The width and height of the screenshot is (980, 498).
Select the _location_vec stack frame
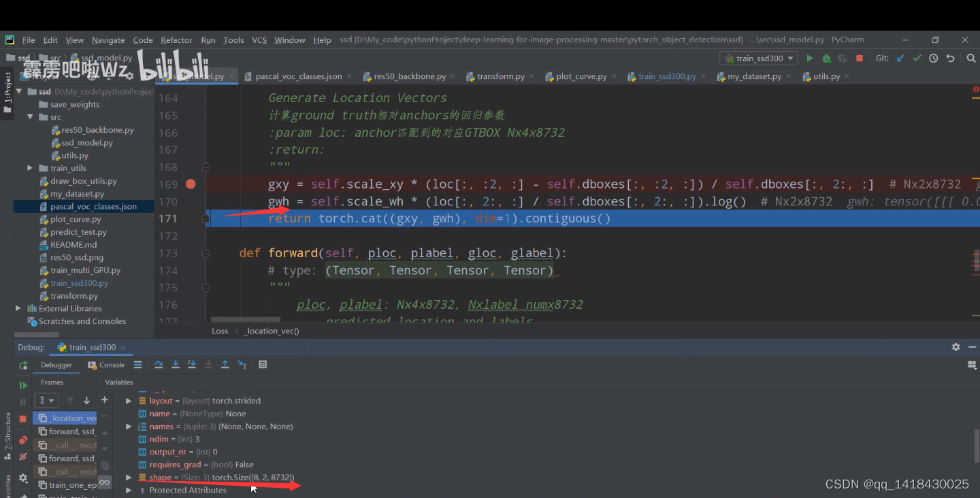65,418
